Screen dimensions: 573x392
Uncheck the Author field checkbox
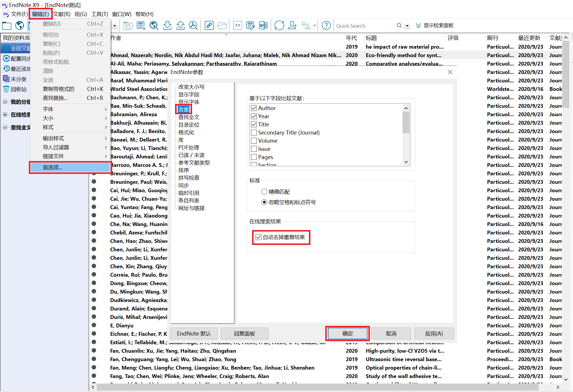pos(254,108)
